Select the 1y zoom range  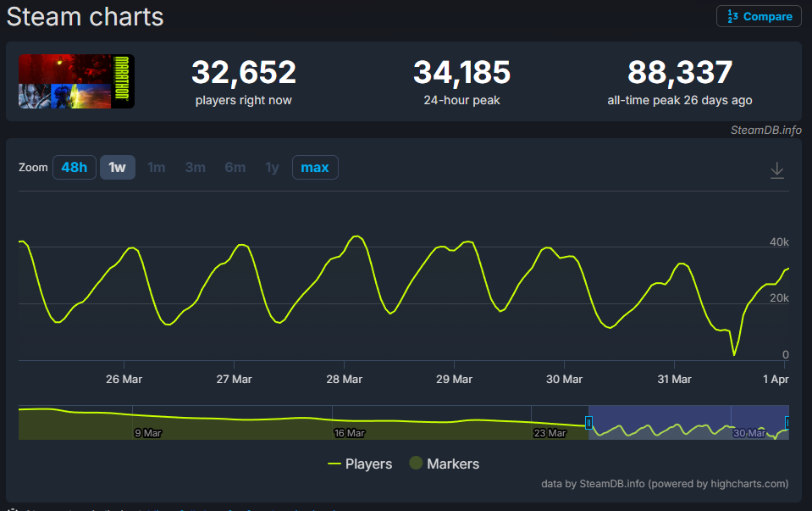click(x=272, y=167)
